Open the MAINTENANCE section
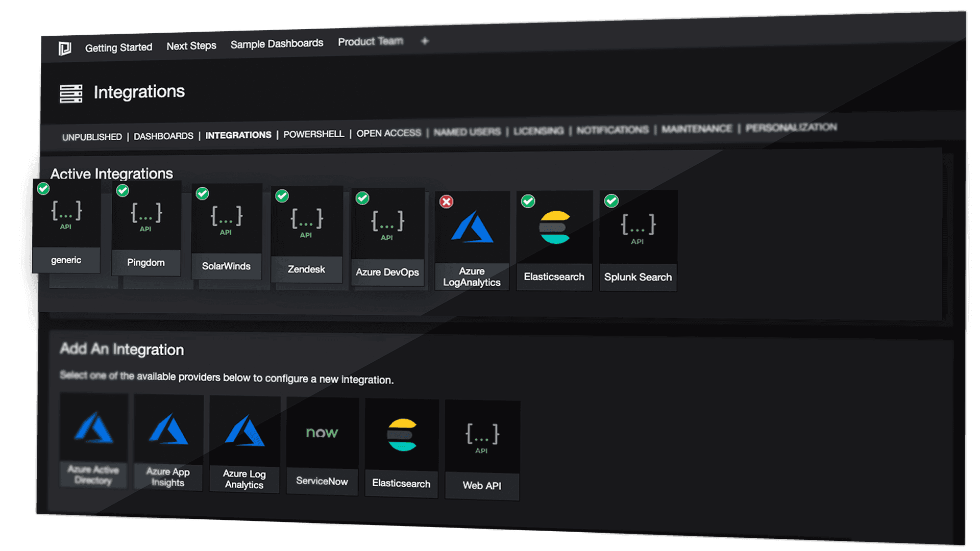The image size is (980, 551). 697,129
